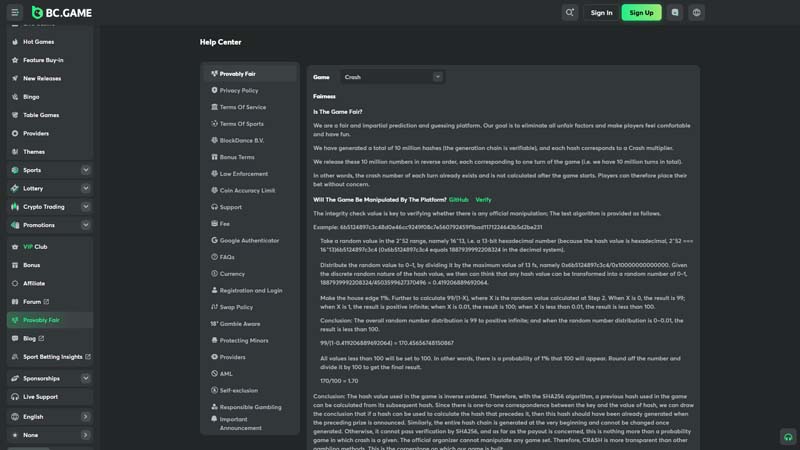
Task: Expand the Sports section arrow
Action: click(86, 170)
